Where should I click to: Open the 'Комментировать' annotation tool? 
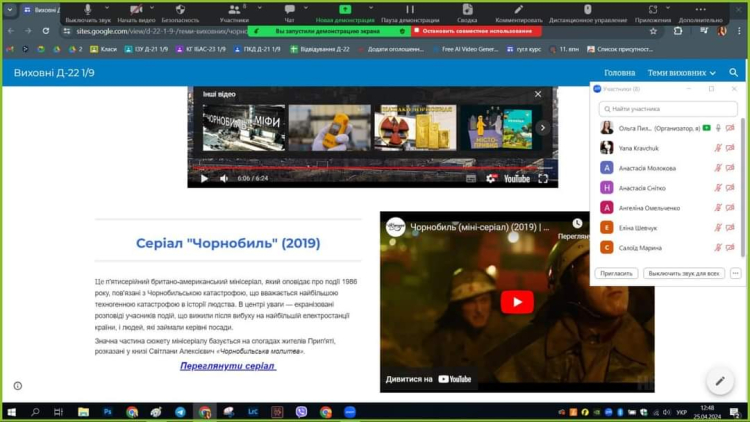pos(518,10)
